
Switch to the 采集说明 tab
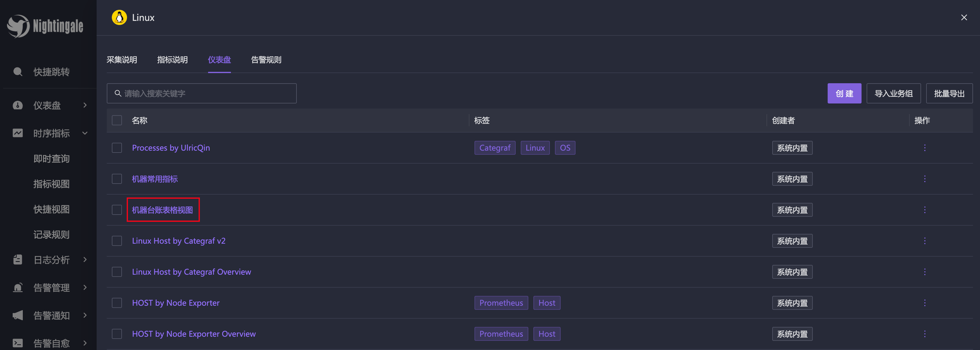tap(122, 60)
